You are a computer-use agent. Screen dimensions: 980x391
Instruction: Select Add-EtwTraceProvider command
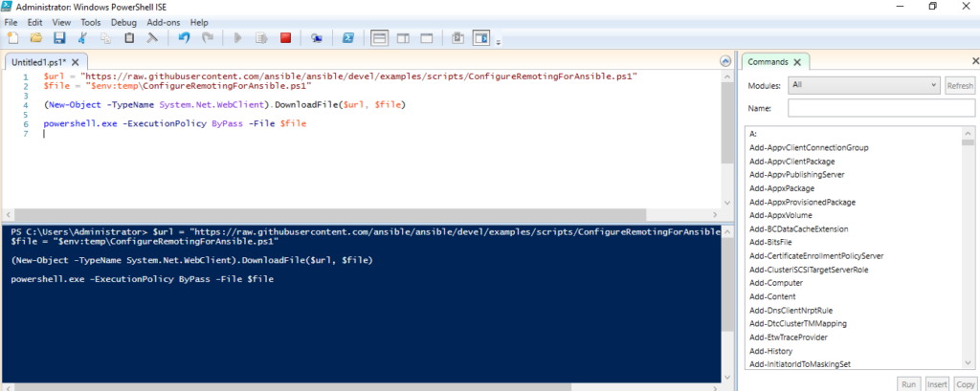(x=789, y=337)
